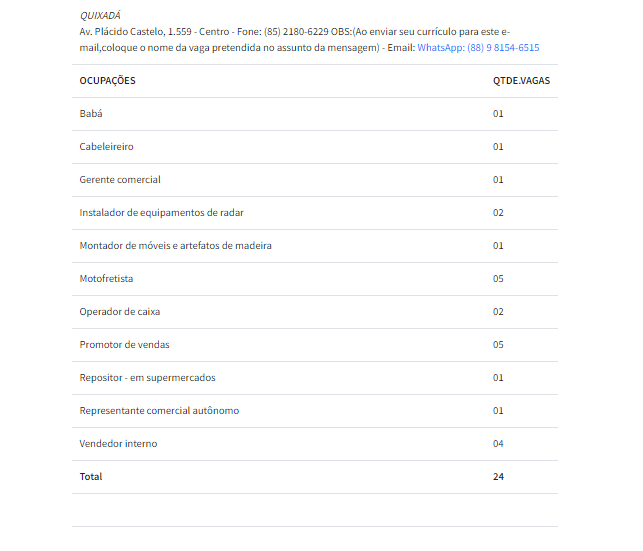Click the Motofretista occupation

pyautogui.click(x=106, y=279)
